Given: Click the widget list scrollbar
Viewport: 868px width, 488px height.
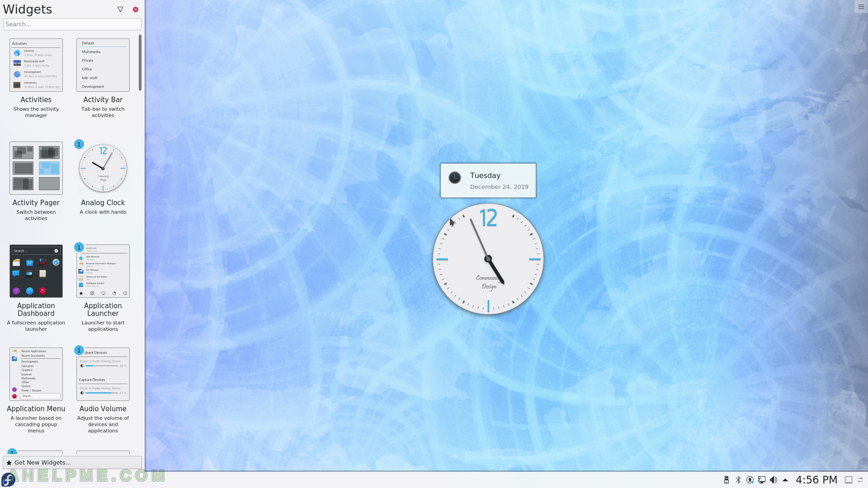Looking at the screenshot, I should 140,62.
